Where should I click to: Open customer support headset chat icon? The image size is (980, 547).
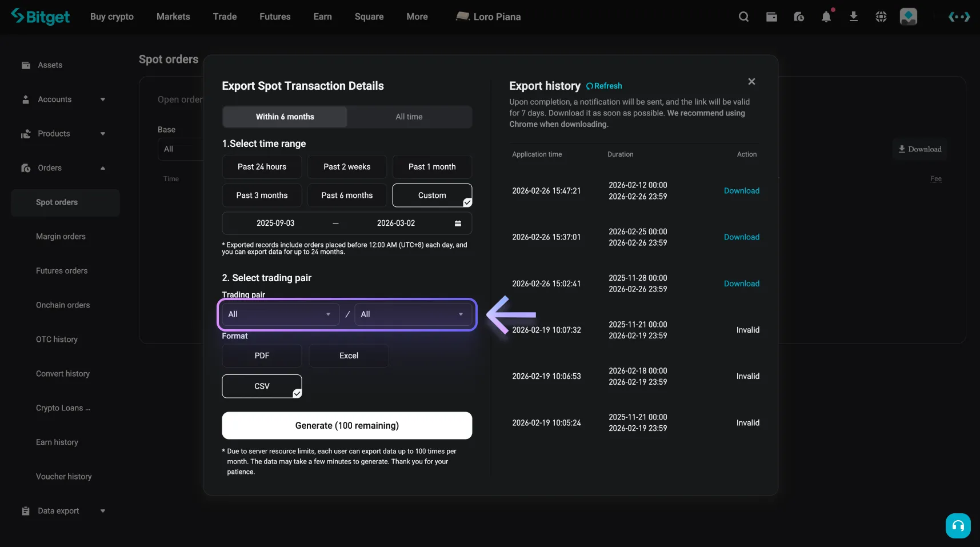[x=958, y=526]
